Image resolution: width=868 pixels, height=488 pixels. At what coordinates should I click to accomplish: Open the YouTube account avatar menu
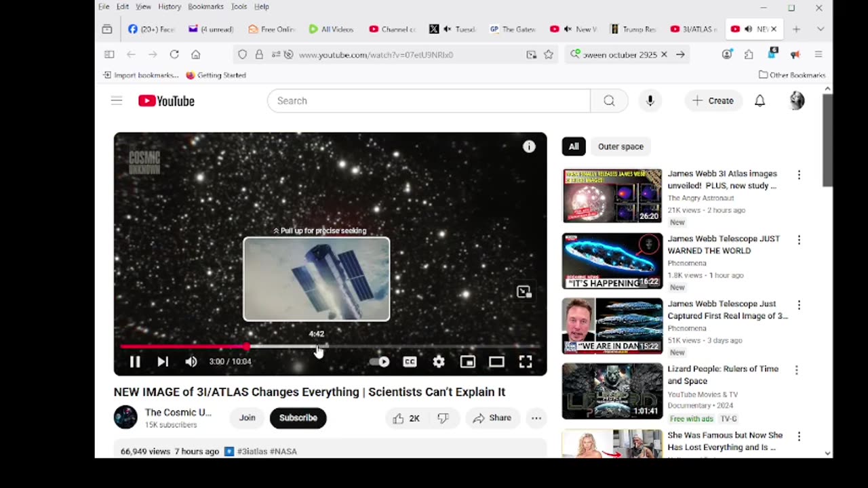(797, 101)
